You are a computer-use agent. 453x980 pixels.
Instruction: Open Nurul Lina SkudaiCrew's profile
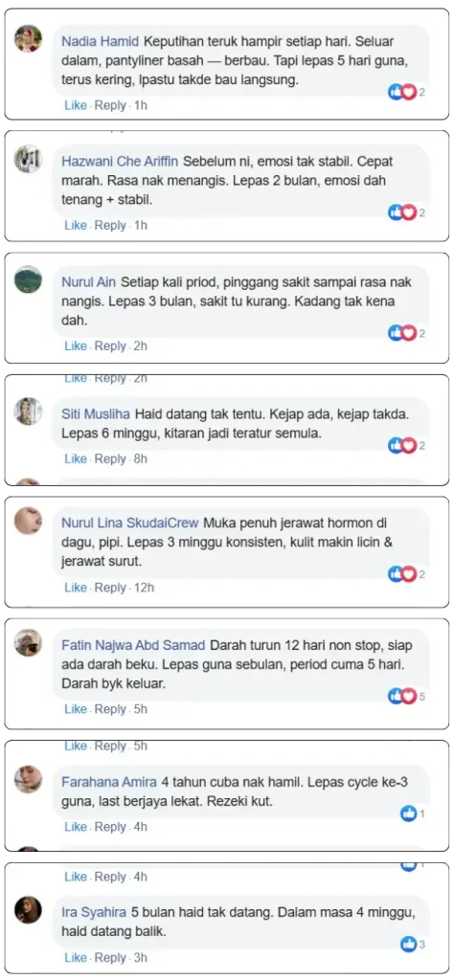click(x=130, y=523)
